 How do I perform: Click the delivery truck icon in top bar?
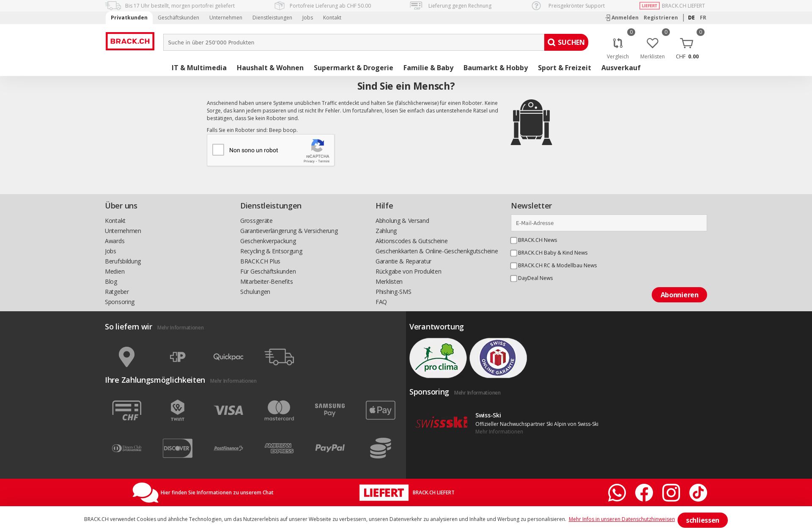[113, 5]
